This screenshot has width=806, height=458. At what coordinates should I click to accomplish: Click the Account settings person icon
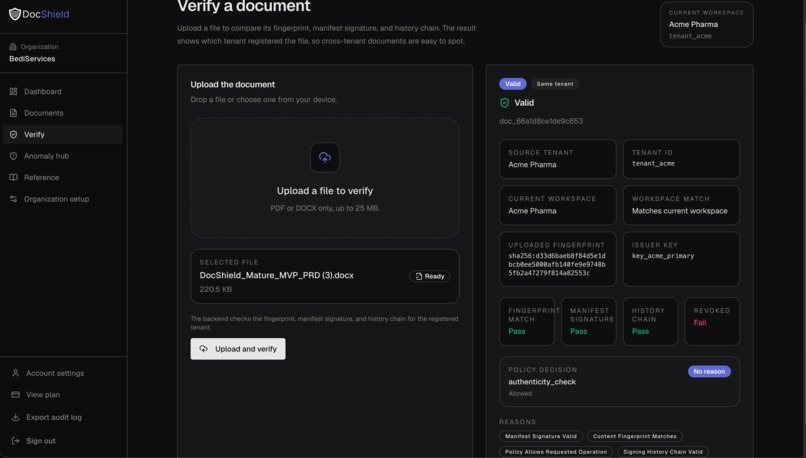point(15,373)
